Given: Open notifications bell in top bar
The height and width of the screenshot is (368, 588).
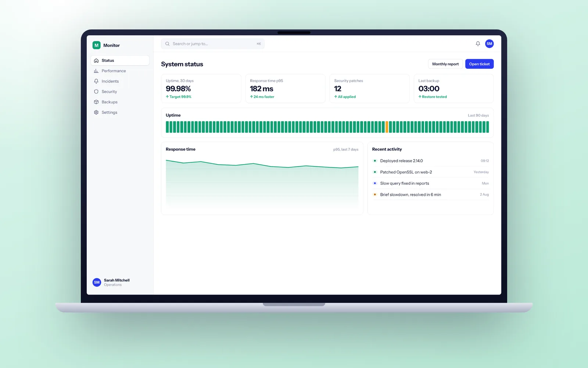Looking at the screenshot, I should (x=478, y=44).
